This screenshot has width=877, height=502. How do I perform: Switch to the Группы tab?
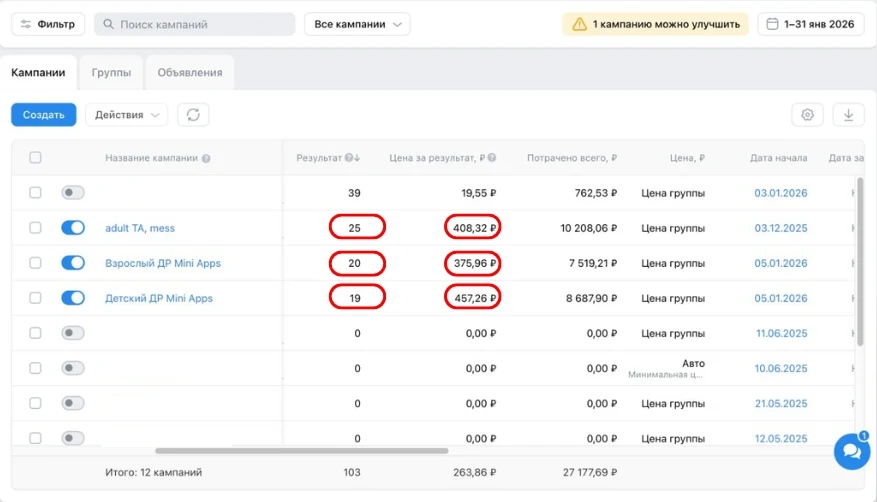(x=111, y=73)
